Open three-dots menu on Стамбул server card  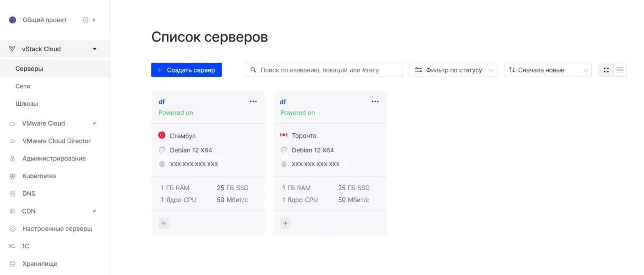[253, 101]
